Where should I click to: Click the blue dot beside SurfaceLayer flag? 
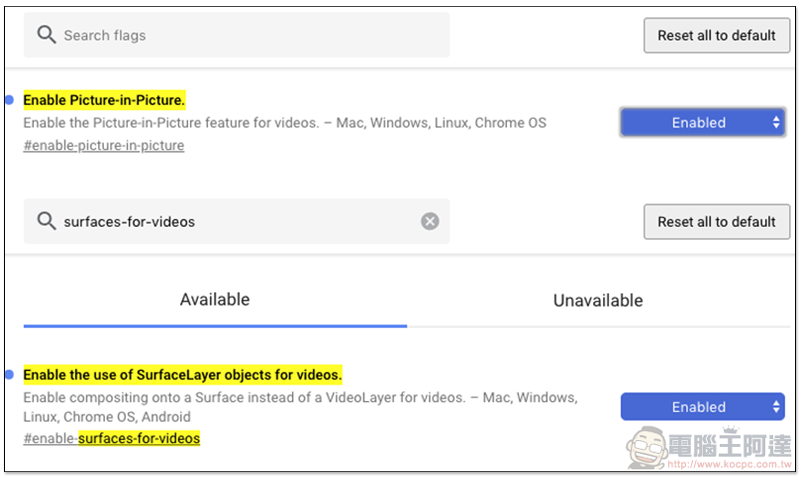pyautogui.click(x=9, y=375)
